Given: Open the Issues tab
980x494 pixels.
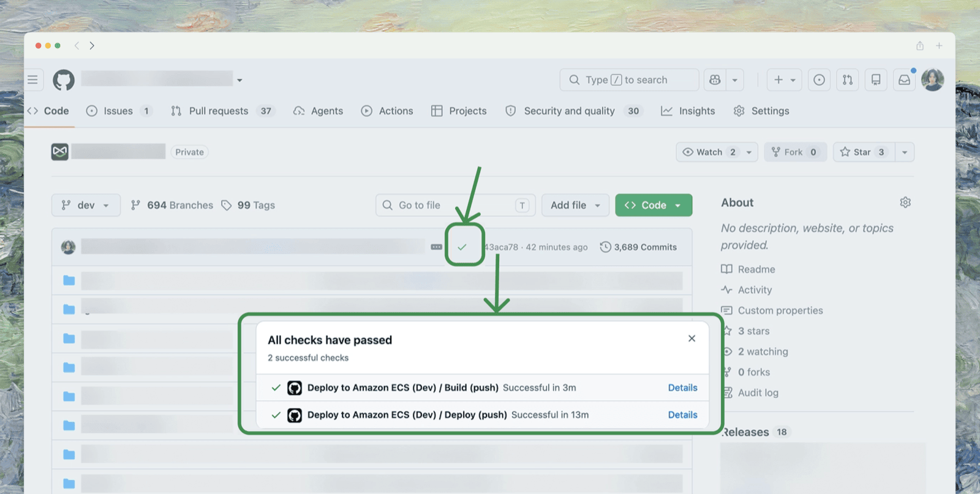Looking at the screenshot, I should tap(119, 111).
